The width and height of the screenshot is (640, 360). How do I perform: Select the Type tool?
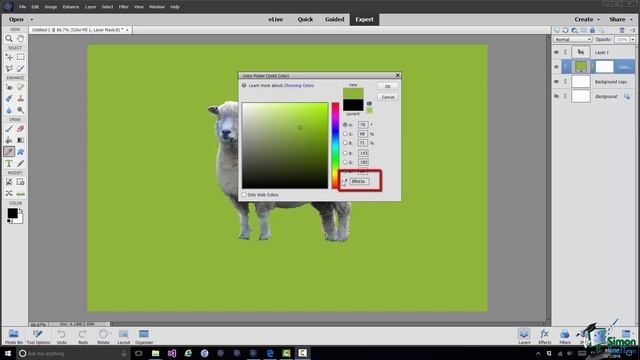[x=9, y=164]
